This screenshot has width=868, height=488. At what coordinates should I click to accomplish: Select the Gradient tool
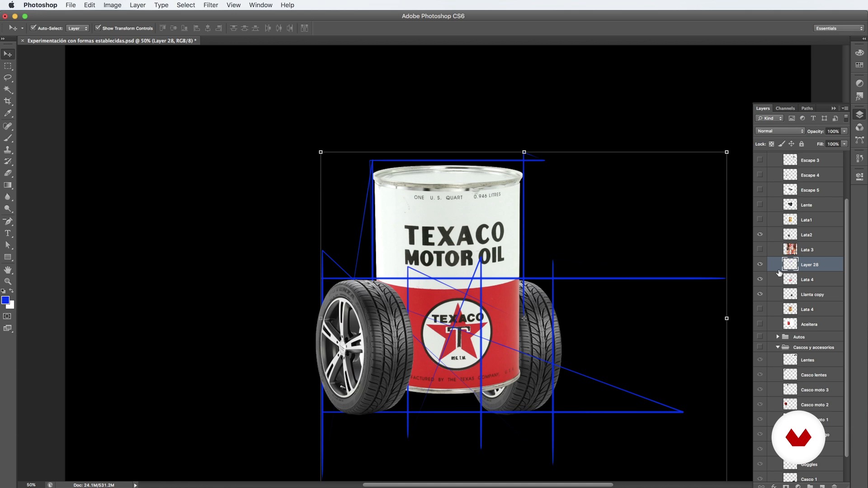tap(8, 185)
